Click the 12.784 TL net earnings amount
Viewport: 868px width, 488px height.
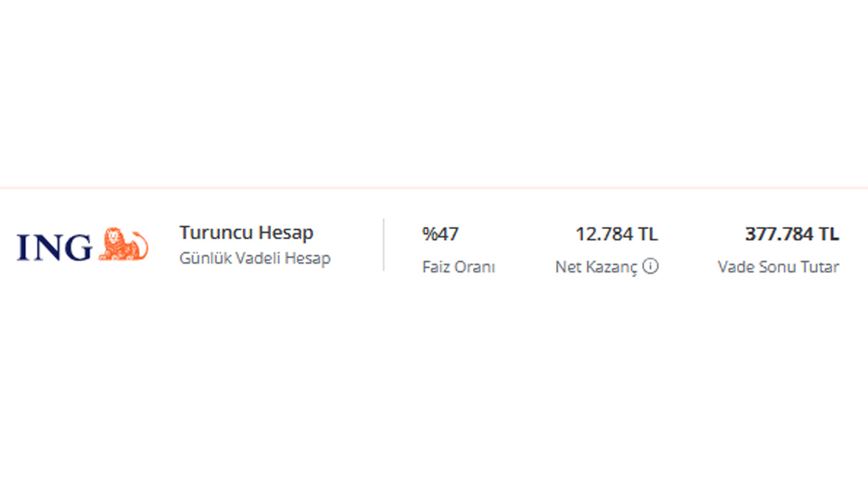click(616, 235)
